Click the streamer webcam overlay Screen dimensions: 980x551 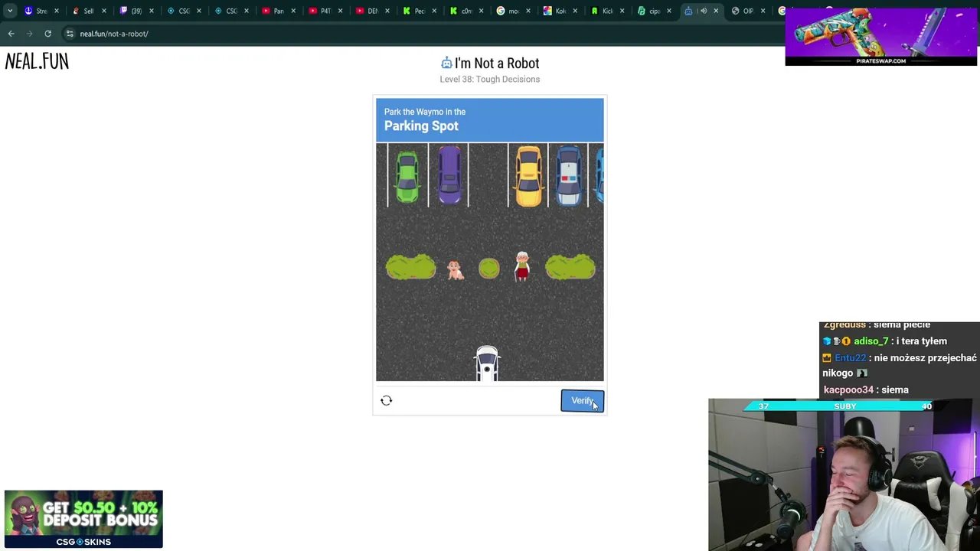pyautogui.click(x=844, y=481)
